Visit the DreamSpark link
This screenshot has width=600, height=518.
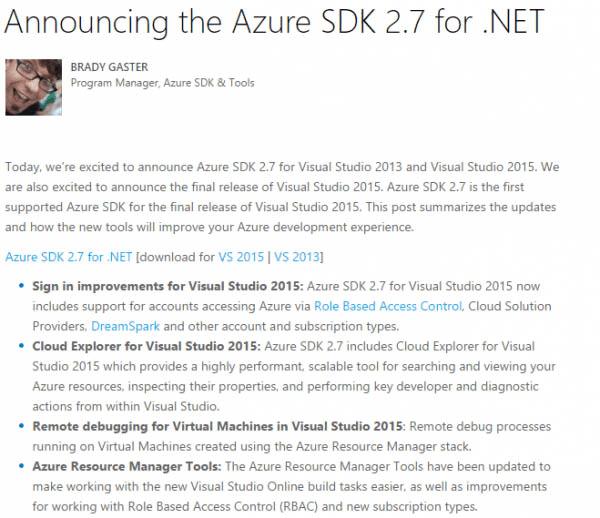point(124,326)
